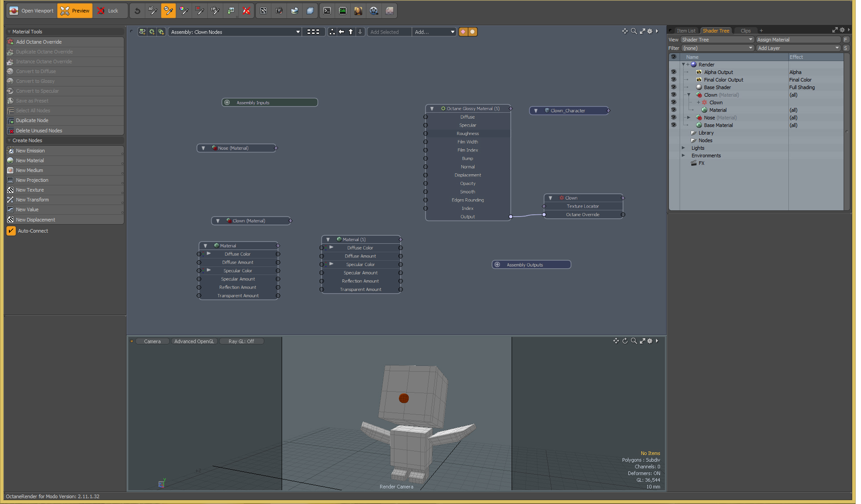Click the Ray GL: Off button
861x504 pixels.
click(x=241, y=341)
